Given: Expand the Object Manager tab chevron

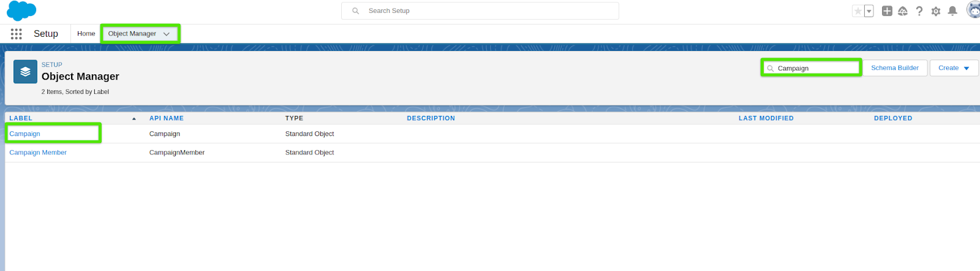Looking at the screenshot, I should point(167,34).
